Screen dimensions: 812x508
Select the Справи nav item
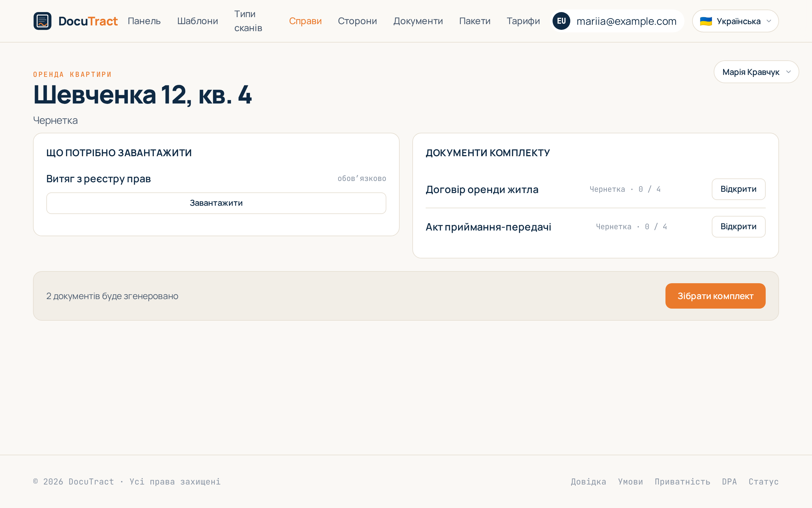pos(305,21)
